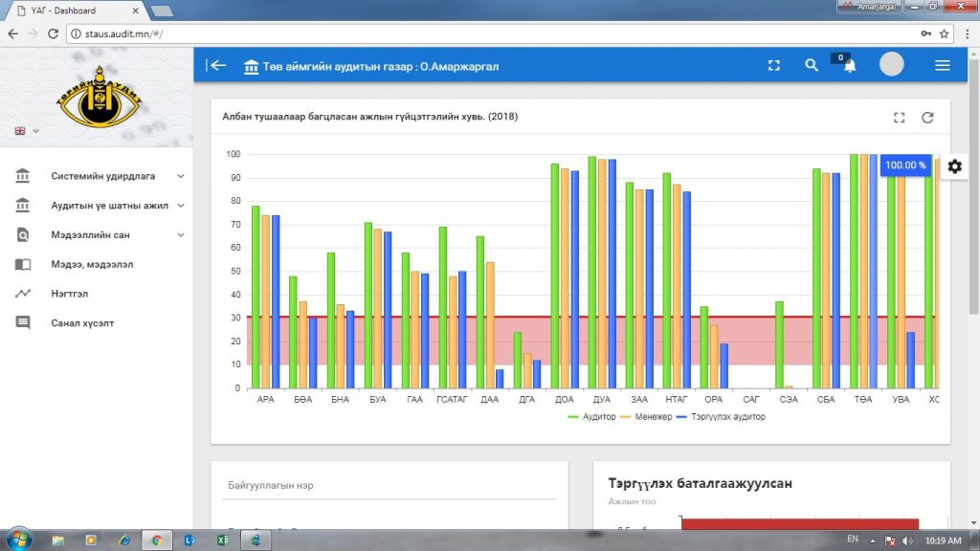Click the address bar showing staus.audit.mn
This screenshot has width=980, height=551.
(494, 33)
